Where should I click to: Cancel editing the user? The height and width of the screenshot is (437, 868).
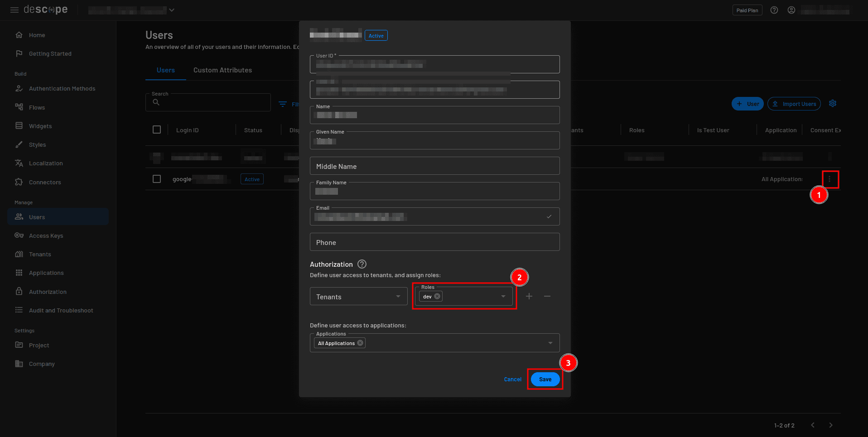click(512, 379)
